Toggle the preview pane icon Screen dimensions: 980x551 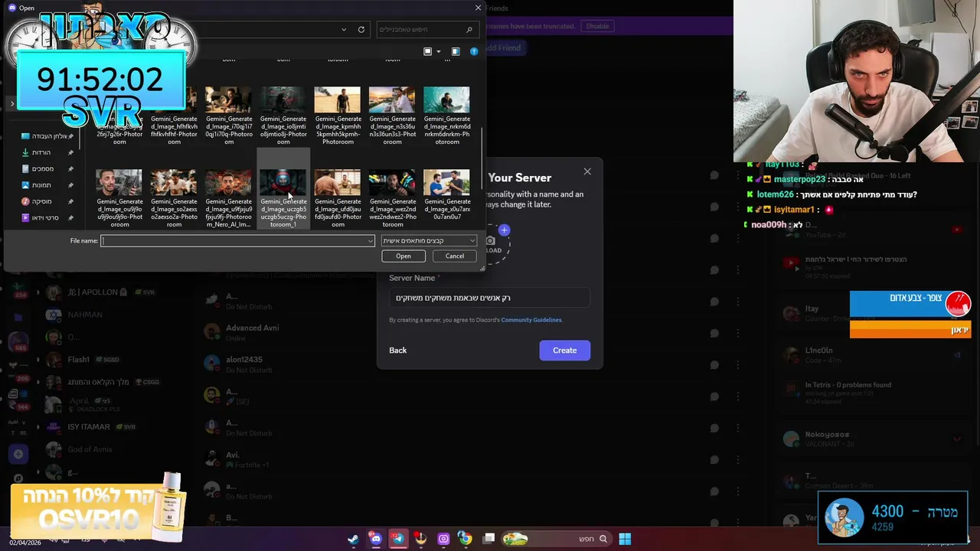456,51
